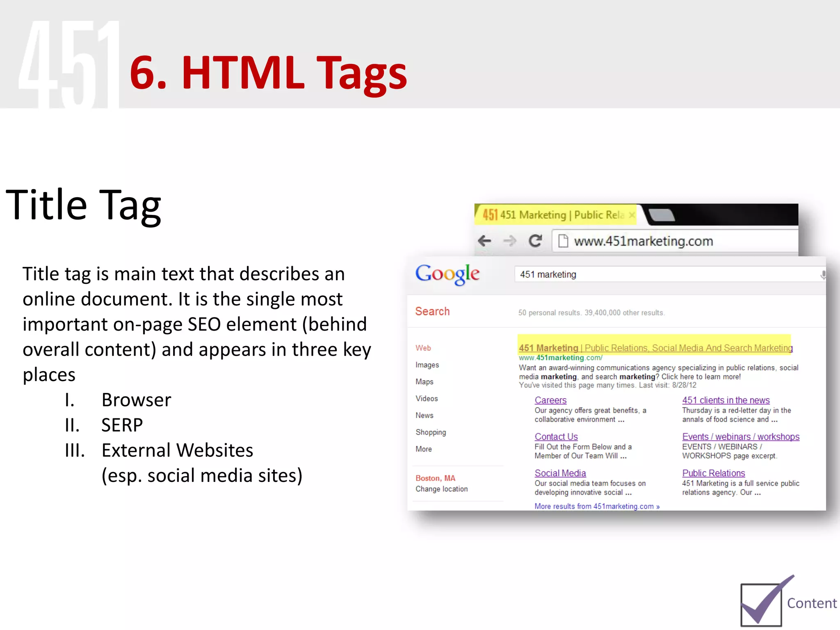Select Shopping in Google sidebar
This screenshot has height=630, width=840.
click(431, 432)
